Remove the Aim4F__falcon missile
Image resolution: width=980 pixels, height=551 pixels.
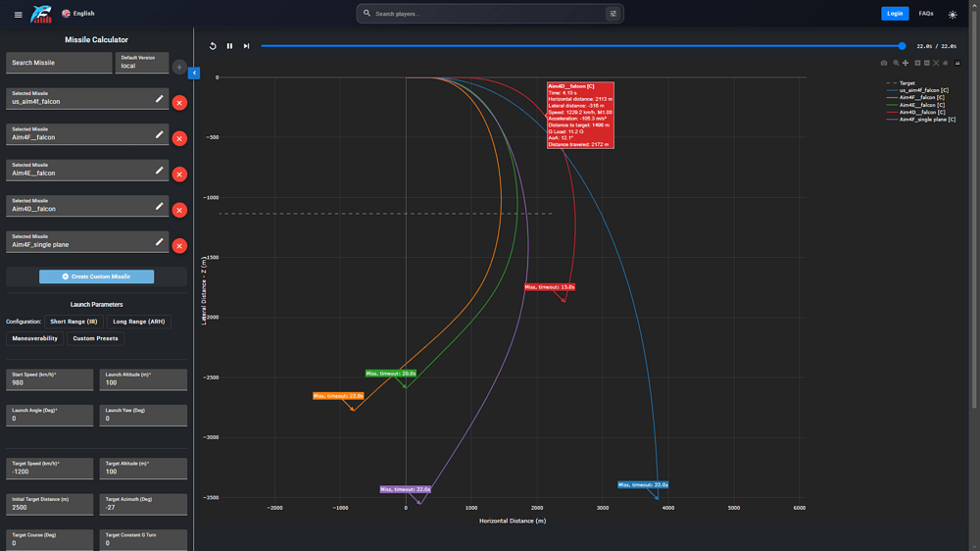(179, 138)
